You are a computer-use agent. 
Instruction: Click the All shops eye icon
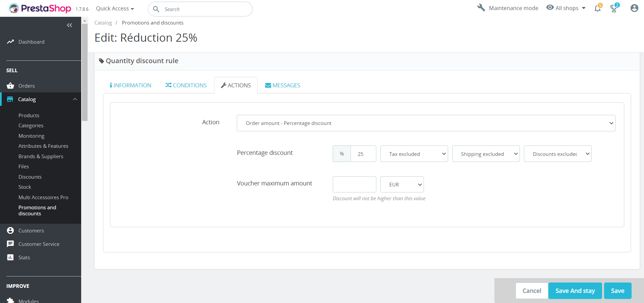[x=550, y=7]
